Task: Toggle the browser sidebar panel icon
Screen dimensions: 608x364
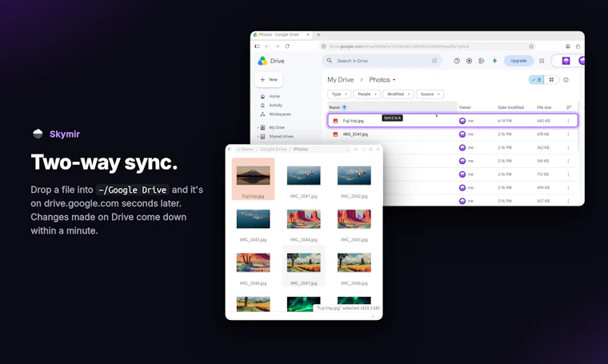Action: coord(257,46)
